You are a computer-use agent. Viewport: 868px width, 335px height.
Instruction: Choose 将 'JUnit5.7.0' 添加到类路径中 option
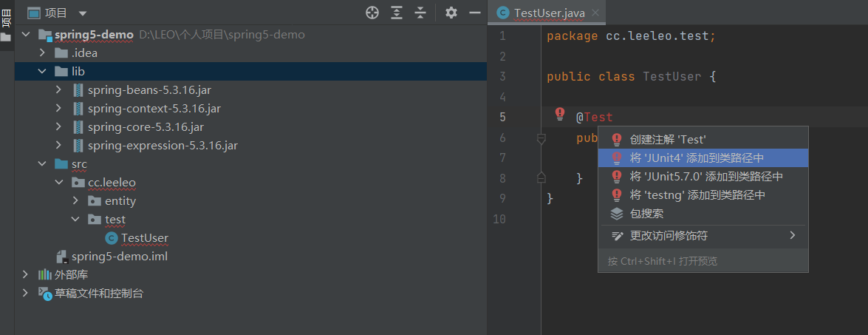[705, 177]
